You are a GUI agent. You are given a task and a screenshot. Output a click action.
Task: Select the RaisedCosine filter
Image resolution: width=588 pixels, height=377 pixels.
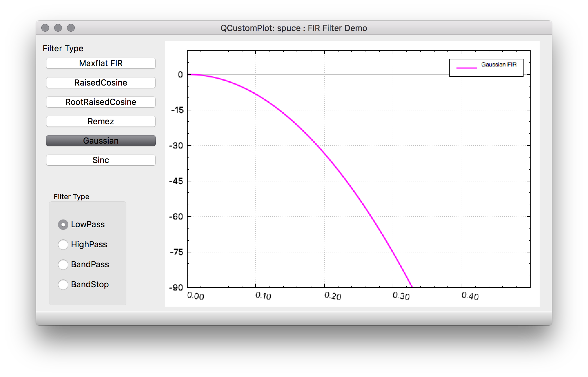(101, 83)
